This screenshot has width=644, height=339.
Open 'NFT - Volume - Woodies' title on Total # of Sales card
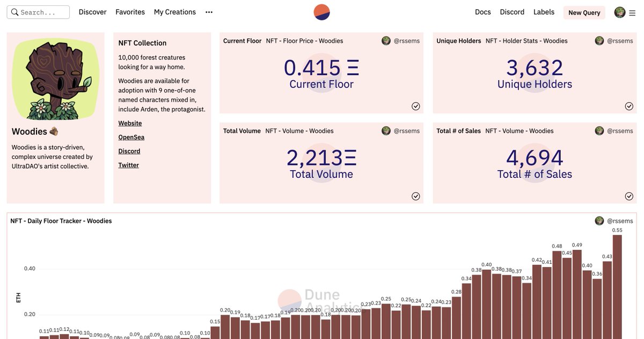click(x=519, y=131)
